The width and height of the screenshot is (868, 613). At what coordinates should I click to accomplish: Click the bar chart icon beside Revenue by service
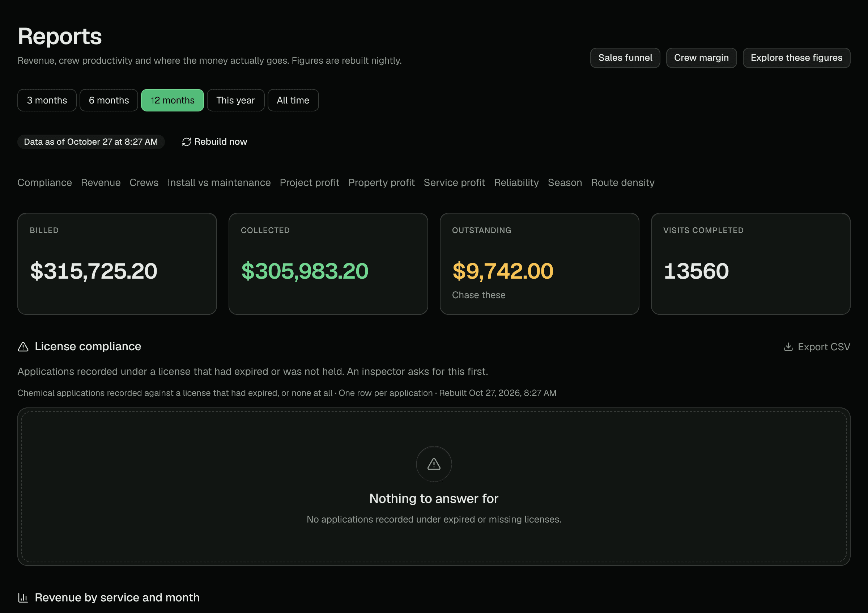(x=23, y=597)
